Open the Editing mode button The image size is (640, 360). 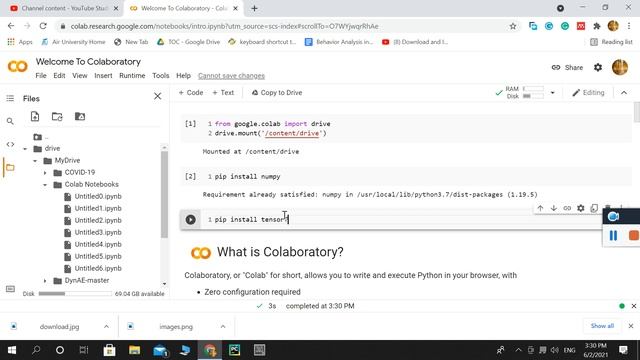coord(588,93)
